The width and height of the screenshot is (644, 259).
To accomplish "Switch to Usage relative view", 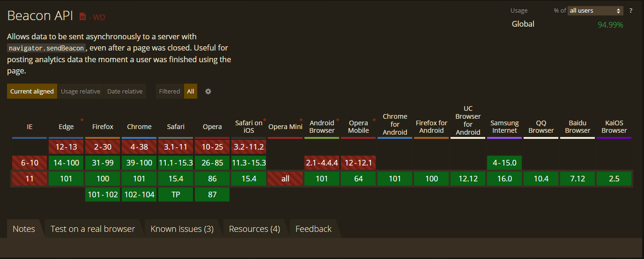I will click(81, 91).
